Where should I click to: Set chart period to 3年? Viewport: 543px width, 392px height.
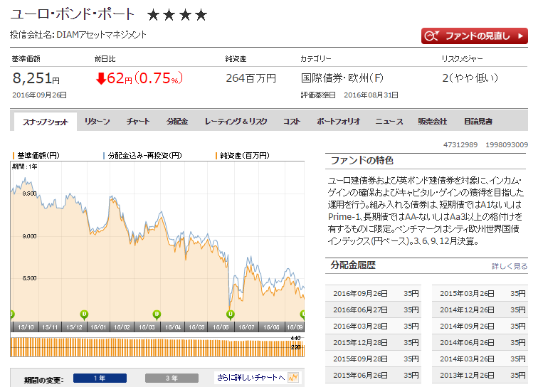172,378
